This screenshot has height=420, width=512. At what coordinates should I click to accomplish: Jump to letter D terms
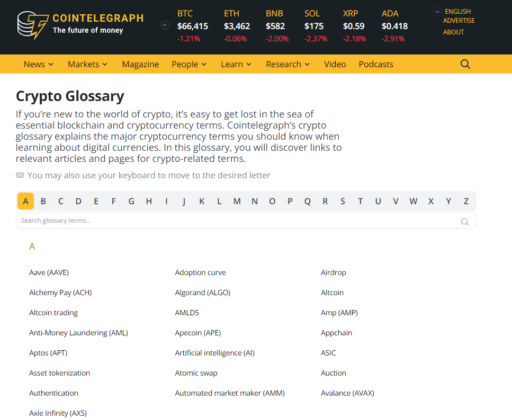click(x=78, y=201)
